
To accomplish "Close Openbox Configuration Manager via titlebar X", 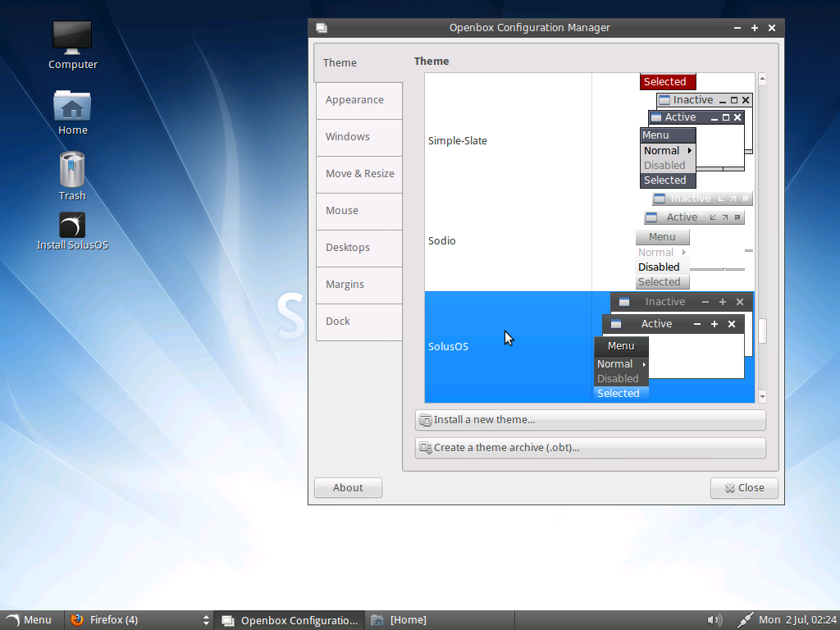I will tap(772, 28).
